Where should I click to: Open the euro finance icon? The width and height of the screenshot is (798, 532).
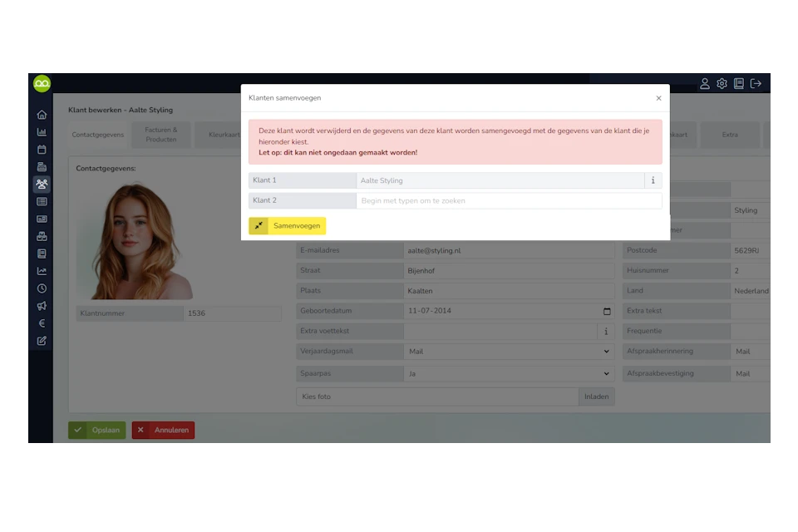click(x=42, y=323)
